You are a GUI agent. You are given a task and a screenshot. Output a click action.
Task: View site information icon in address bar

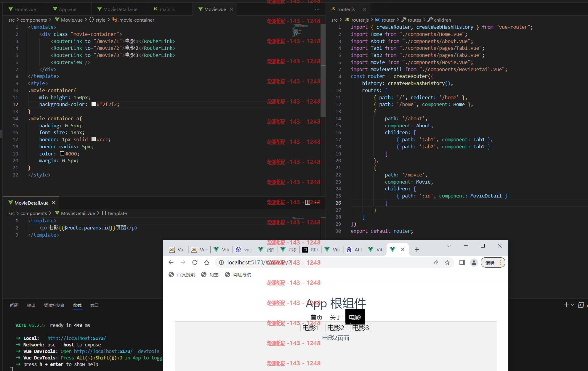point(221,262)
